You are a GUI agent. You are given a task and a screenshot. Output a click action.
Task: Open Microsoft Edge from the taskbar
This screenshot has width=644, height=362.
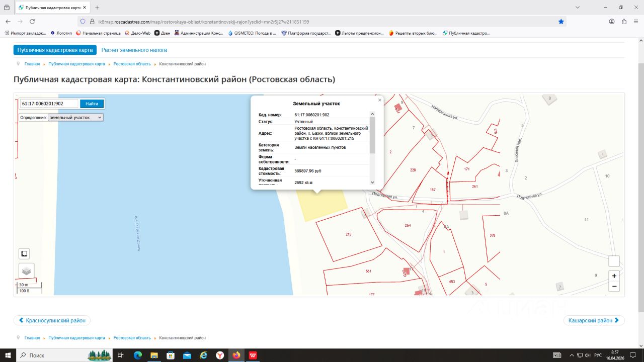[138, 355]
